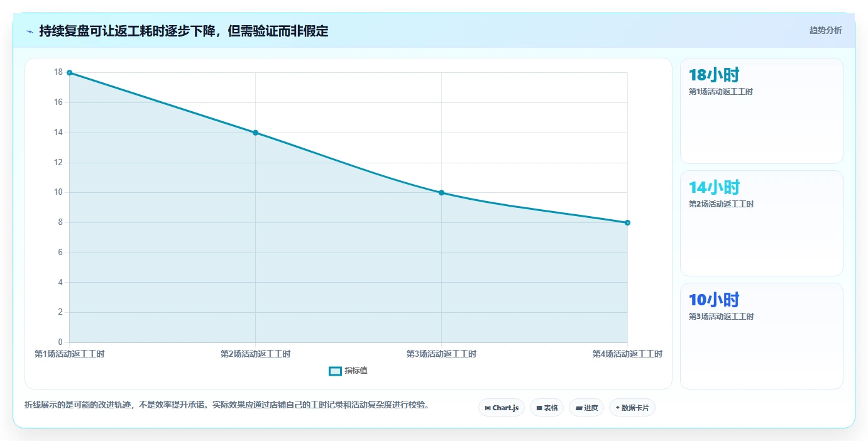Click the 趋势分析 label in the header

tap(825, 31)
